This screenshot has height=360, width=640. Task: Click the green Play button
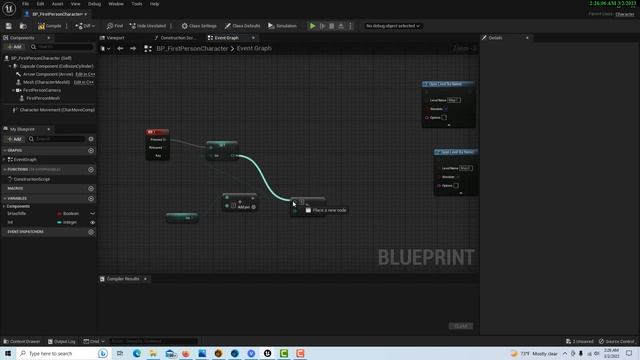(312, 26)
